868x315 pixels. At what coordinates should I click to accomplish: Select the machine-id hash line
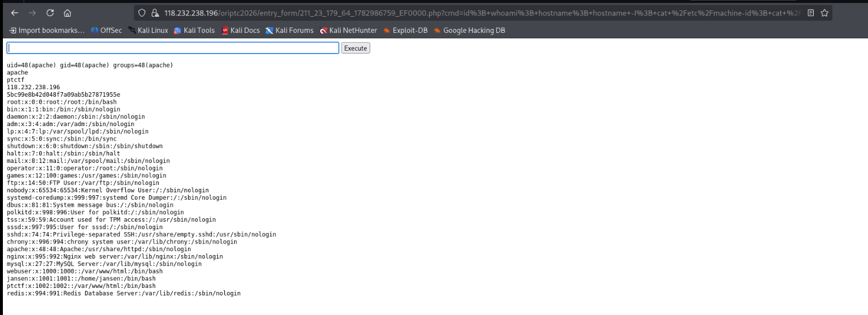point(63,94)
